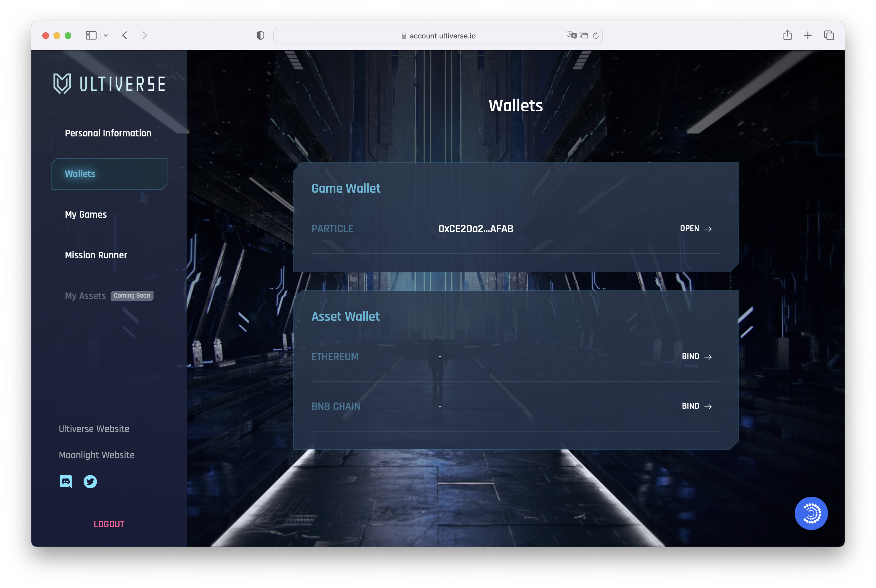
Task: Click the privacy shield icon
Action: tap(261, 36)
